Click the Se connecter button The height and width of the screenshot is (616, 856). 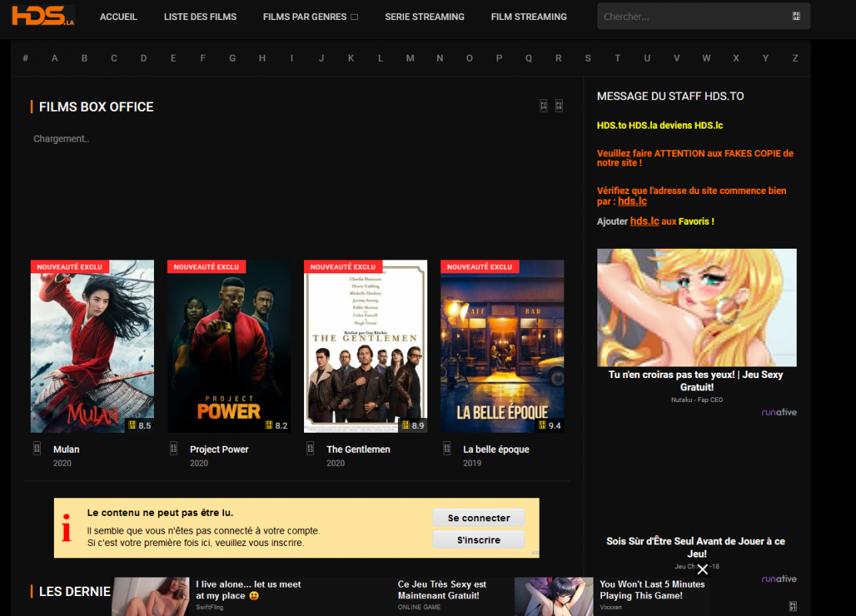point(479,517)
